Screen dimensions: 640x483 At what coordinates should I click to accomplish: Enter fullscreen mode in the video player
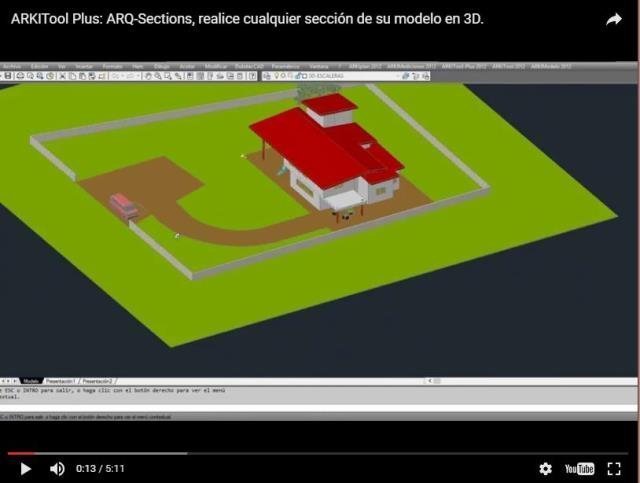coord(614,469)
